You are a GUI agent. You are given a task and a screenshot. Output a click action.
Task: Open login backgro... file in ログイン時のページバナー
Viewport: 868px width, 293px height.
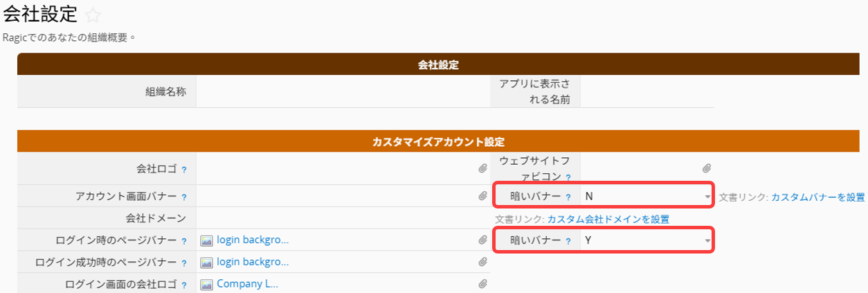[x=253, y=240]
